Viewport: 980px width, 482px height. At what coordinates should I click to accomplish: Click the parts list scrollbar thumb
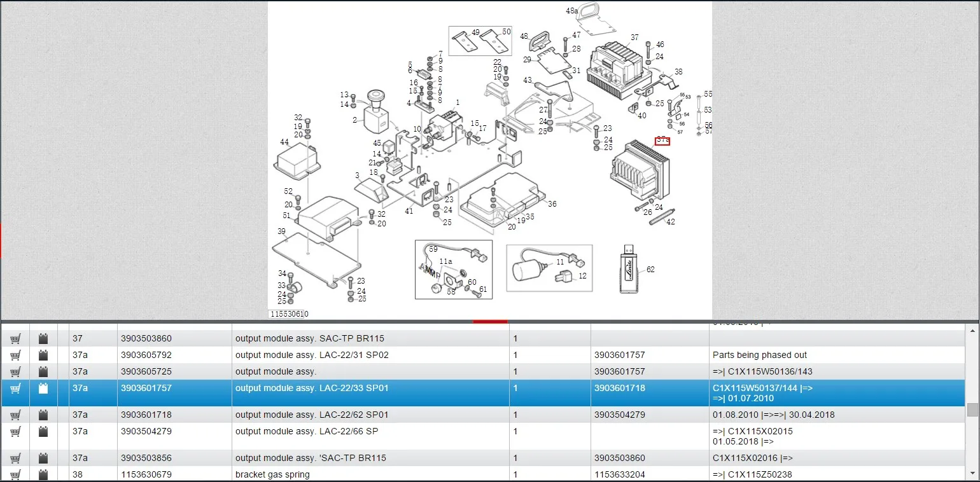[972, 410]
